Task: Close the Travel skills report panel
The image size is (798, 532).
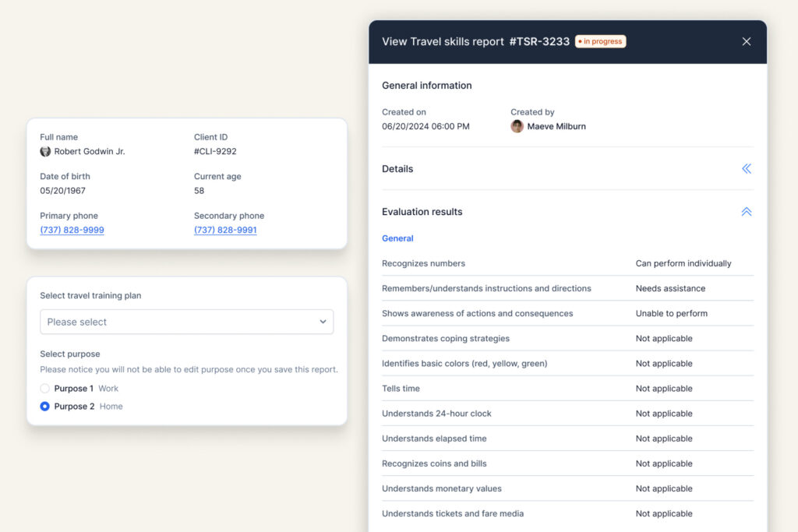Action: pyautogui.click(x=746, y=41)
